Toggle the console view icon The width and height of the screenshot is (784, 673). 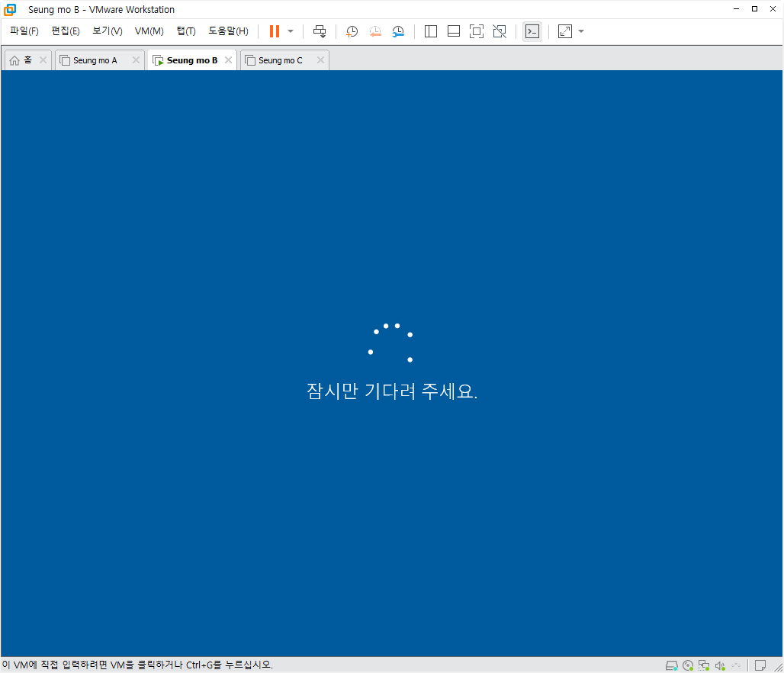pos(532,31)
